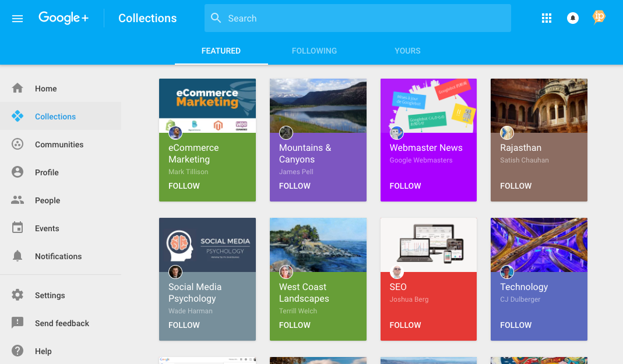Open the account profile avatar
The image size is (623, 364).
(599, 17)
